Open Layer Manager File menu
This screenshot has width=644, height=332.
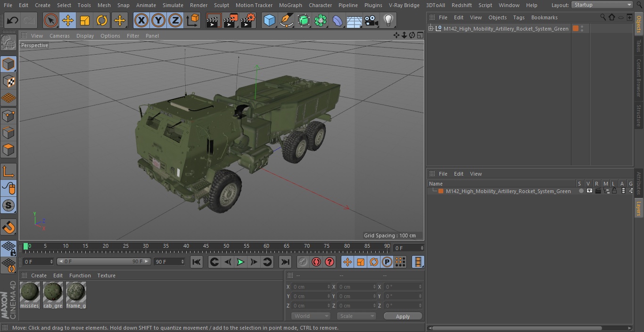click(443, 174)
